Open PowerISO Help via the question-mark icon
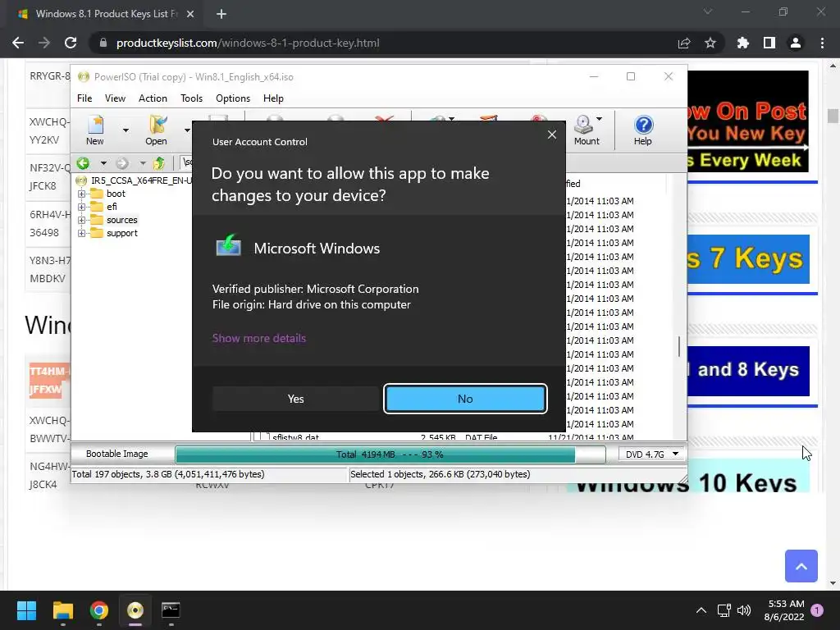Image resolution: width=840 pixels, height=630 pixels. [x=643, y=130]
